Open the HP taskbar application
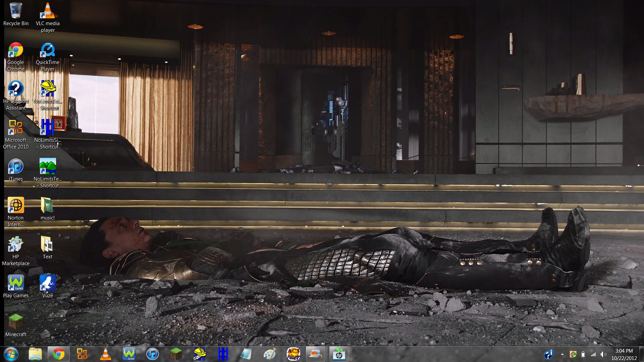644x362 pixels. click(x=339, y=354)
